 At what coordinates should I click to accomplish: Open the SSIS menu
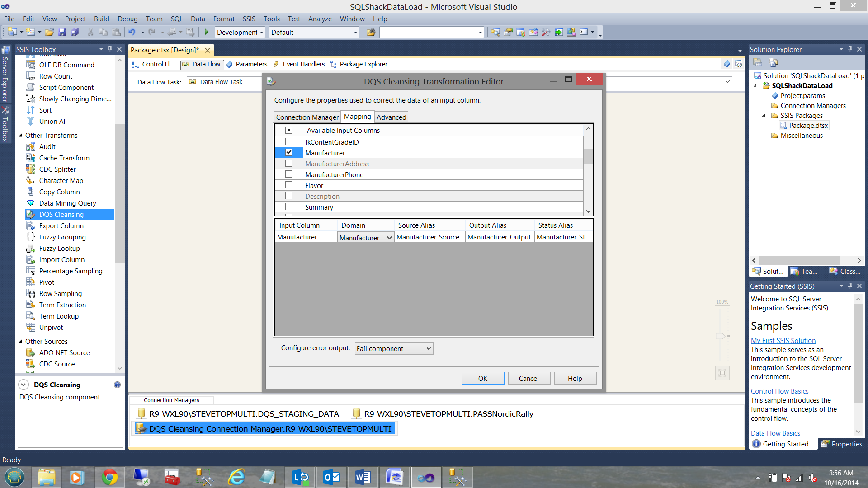coord(249,19)
